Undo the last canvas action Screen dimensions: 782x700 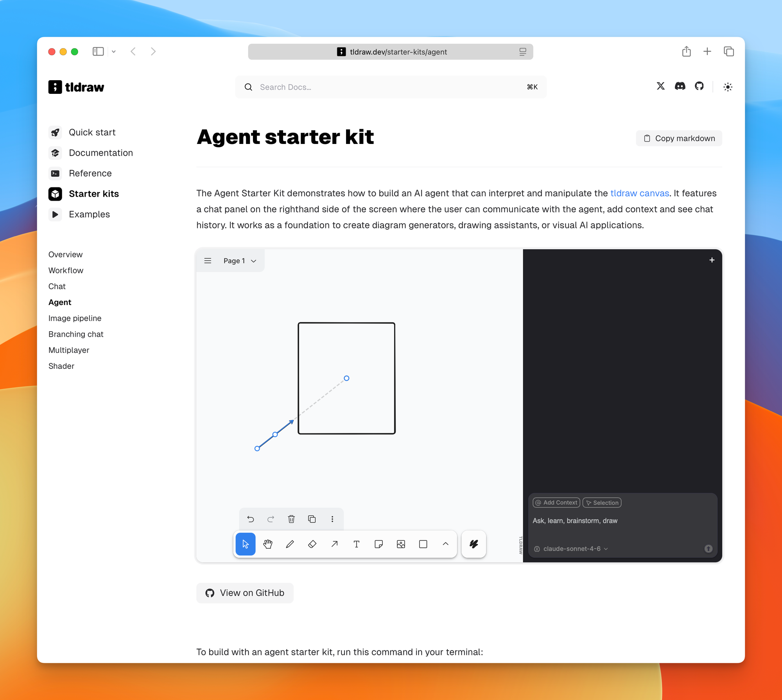click(250, 519)
